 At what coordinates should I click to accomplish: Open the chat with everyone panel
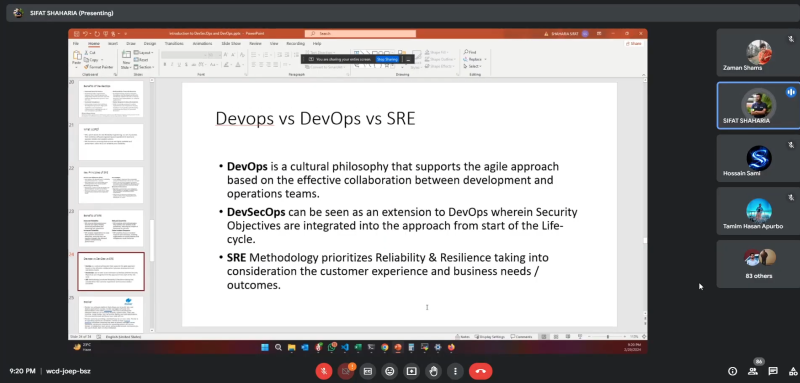coord(773,371)
